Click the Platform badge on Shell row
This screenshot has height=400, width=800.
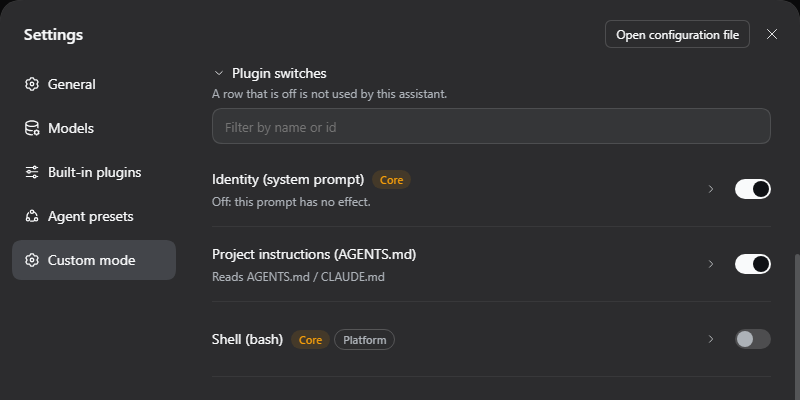point(364,340)
